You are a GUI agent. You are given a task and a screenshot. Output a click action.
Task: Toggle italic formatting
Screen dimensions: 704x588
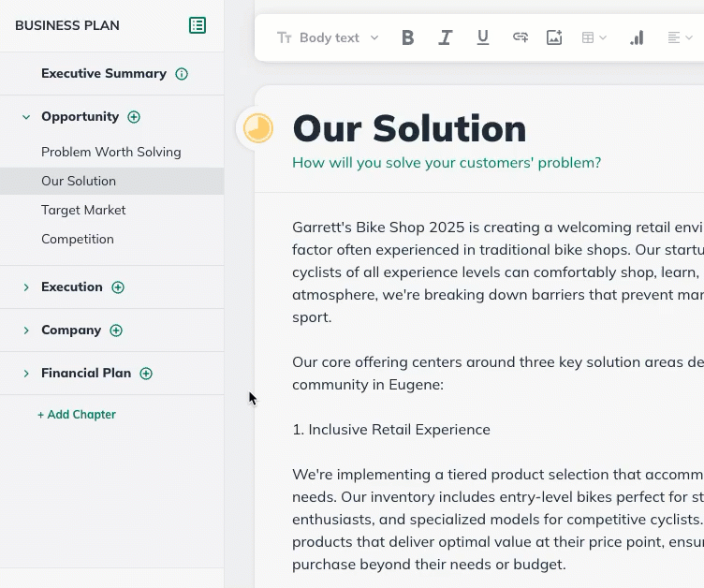pos(445,37)
